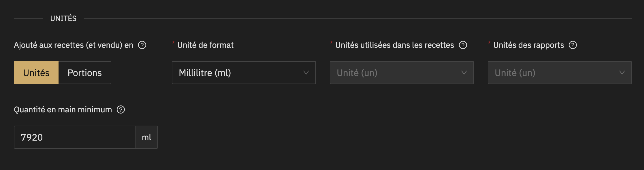Click the 'Unité de format' label
The width and height of the screenshot is (644, 170).
click(x=205, y=45)
